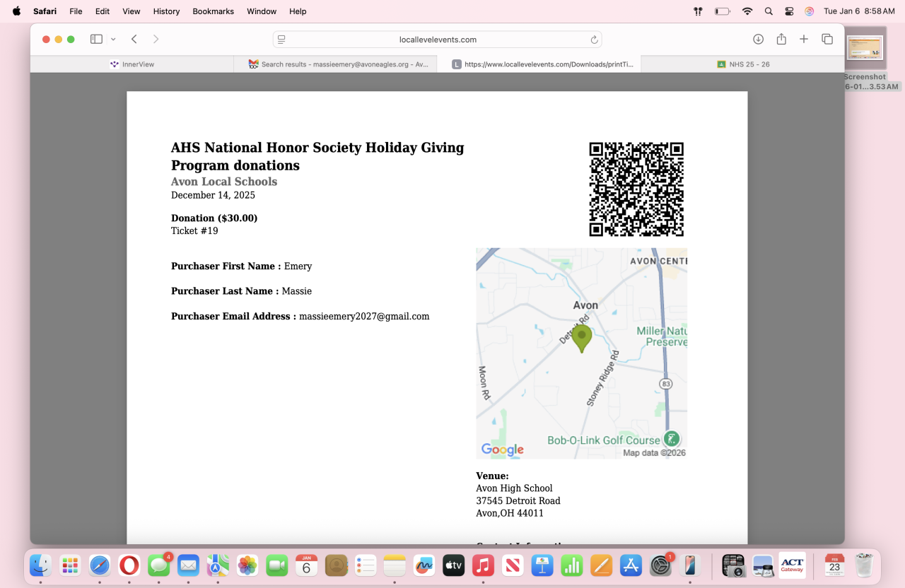Start FaceTime from the Dock
This screenshot has width=905, height=588.
tap(277, 565)
